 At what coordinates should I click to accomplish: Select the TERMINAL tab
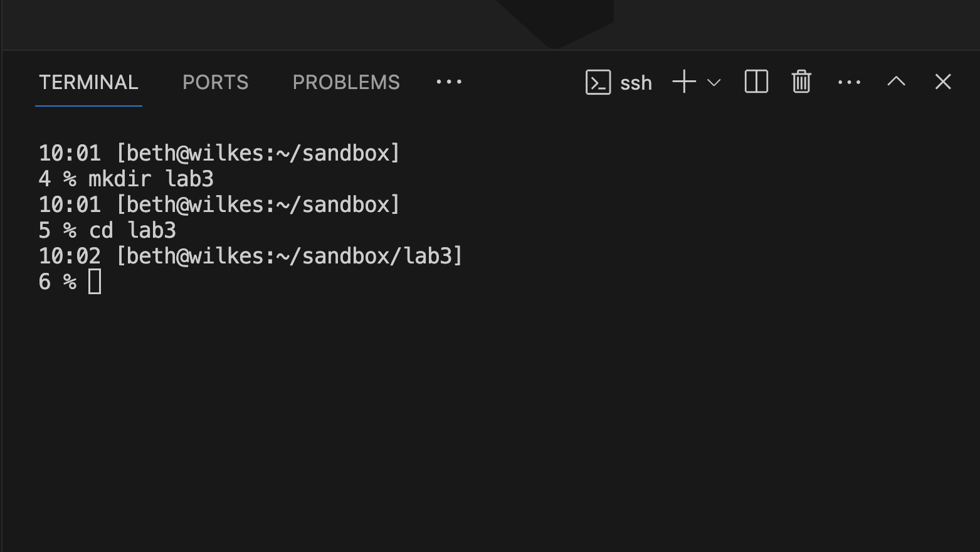pyautogui.click(x=88, y=82)
